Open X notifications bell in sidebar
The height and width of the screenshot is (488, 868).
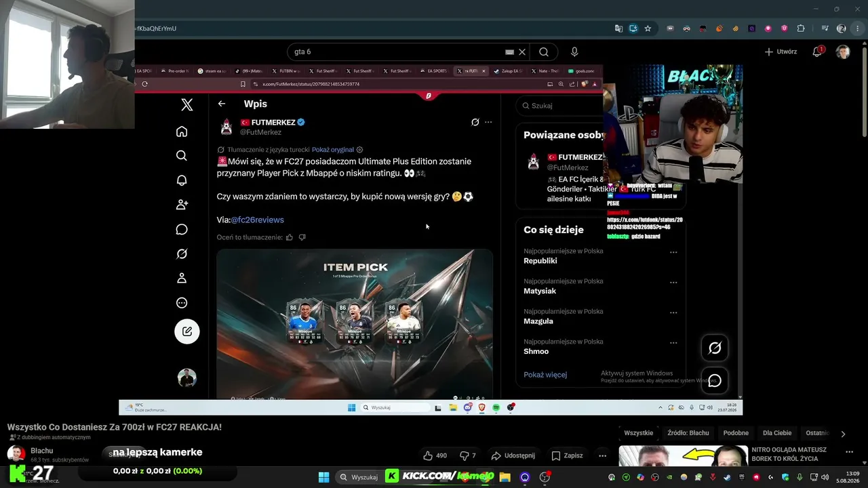(x=182, y=180)
